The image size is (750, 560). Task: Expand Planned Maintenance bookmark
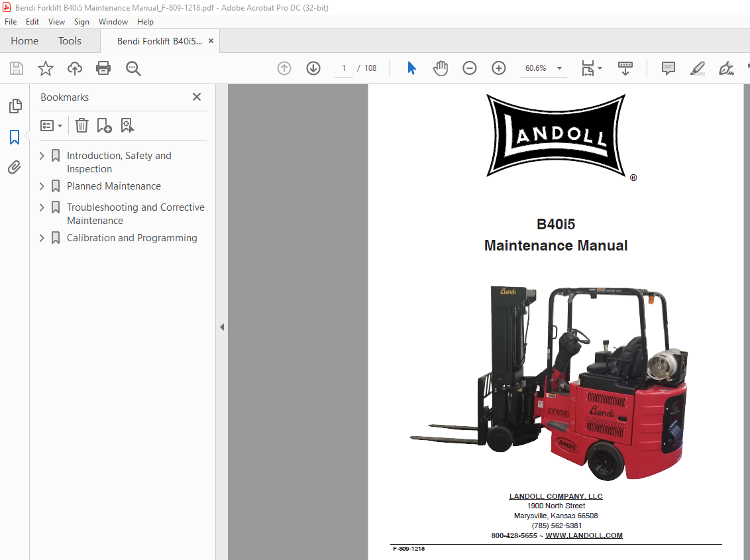click(x=42, y=186)
